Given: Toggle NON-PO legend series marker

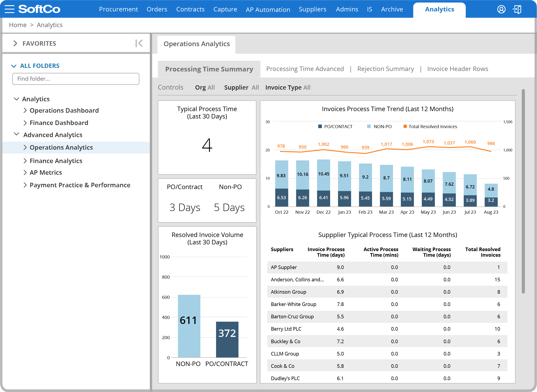Looking at the screenshot, I should (369, 127).
